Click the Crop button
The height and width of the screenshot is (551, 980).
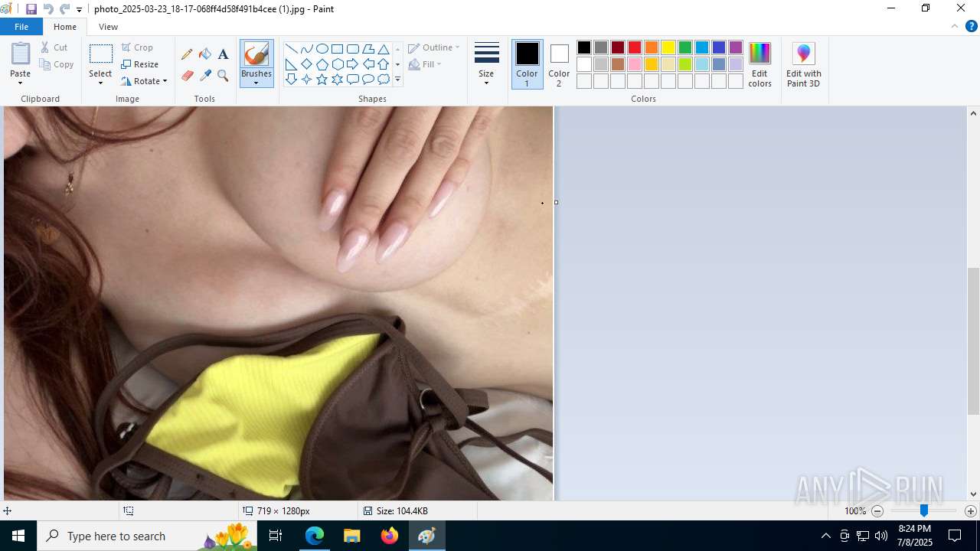click(x=137, y=47)
